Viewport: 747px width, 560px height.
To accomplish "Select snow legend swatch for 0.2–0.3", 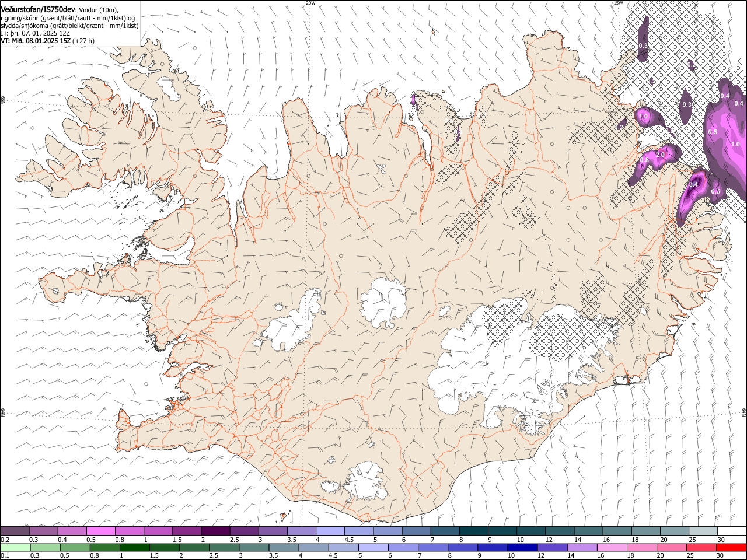I will [15, 531].
